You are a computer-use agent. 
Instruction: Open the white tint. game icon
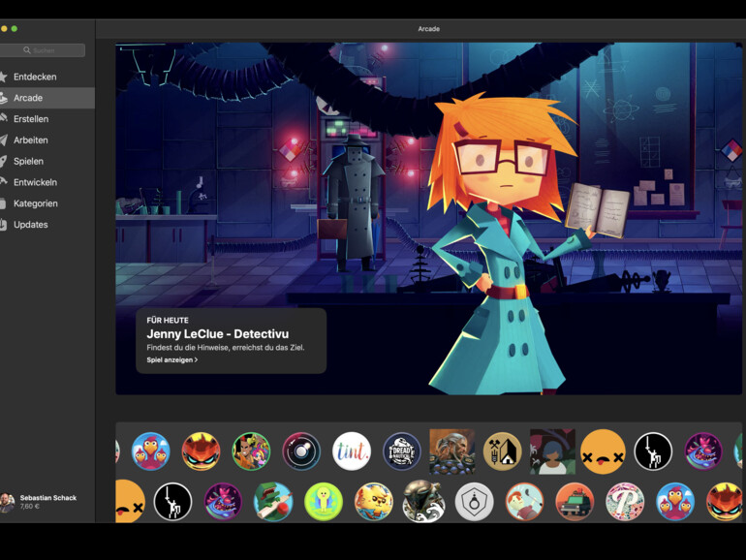[351, 451]
